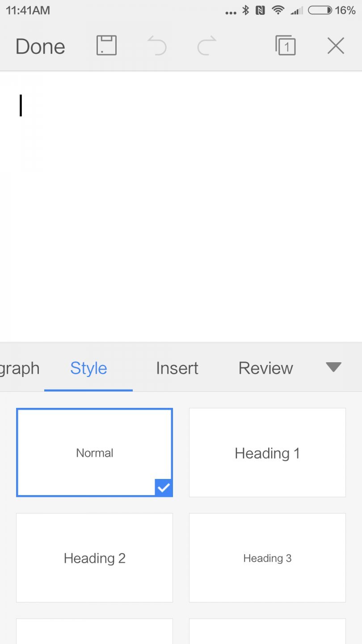Open the Review tab
The image size is (362, 644).
pos(265,368)
